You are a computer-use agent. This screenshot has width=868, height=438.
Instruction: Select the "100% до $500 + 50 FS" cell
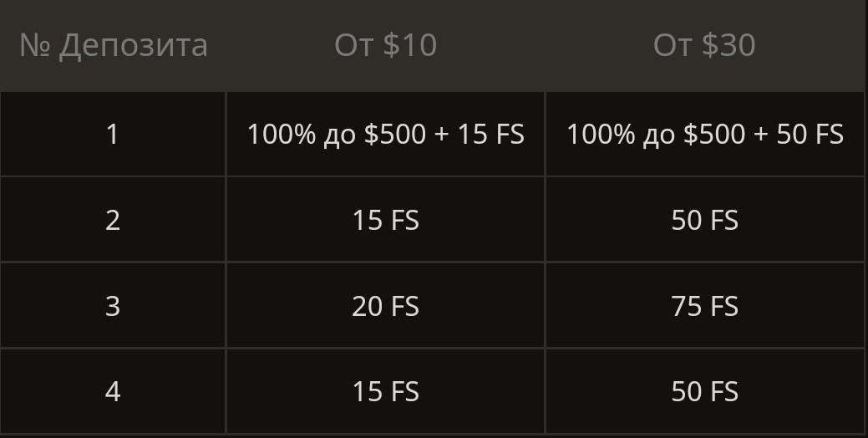704,135
